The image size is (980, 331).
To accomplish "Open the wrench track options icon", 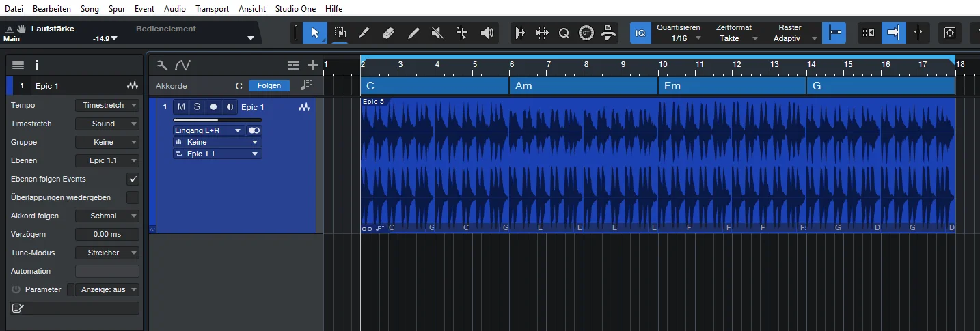I will coord(162,65).
